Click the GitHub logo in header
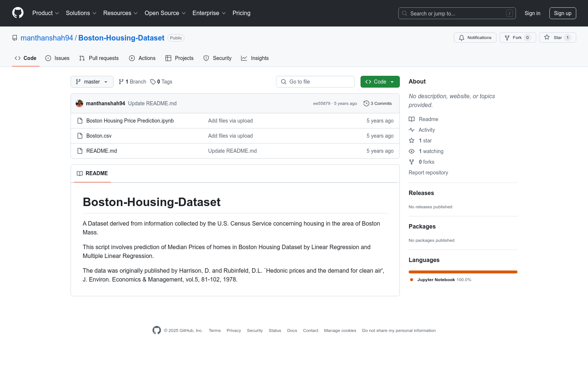This screenshot has height=368, width=588. click(x=18, y=13)
